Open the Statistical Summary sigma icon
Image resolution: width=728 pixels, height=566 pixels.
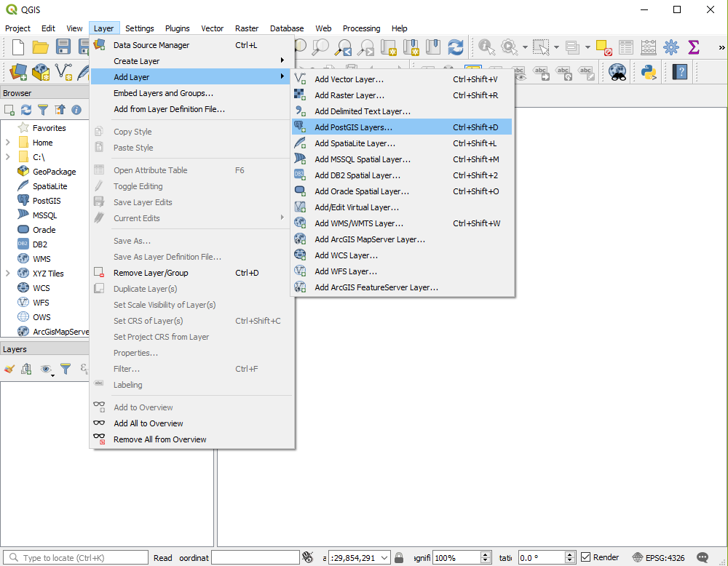pyautogui.click(x=694, y=47)
